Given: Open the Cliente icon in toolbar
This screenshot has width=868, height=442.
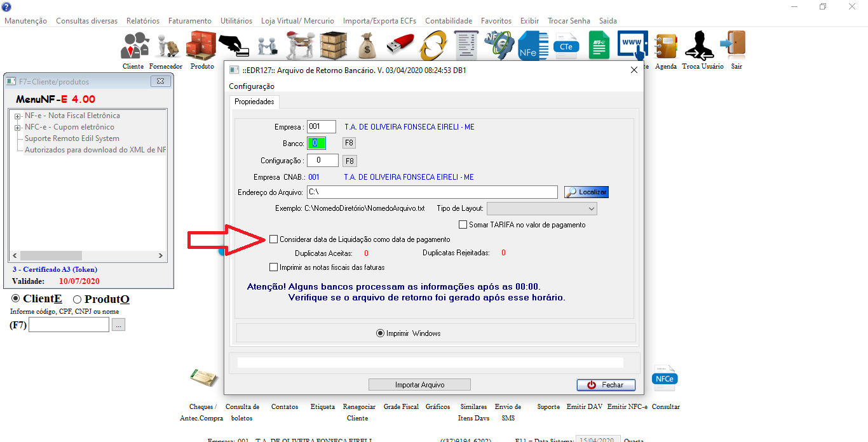Looking at the screenshot, I should pyautogui.click(x=134, y=47).
